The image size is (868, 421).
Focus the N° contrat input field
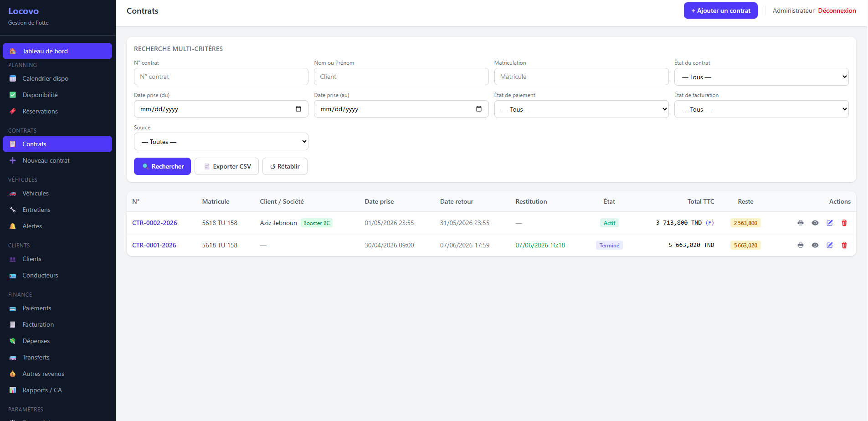(x=221, y=77)
